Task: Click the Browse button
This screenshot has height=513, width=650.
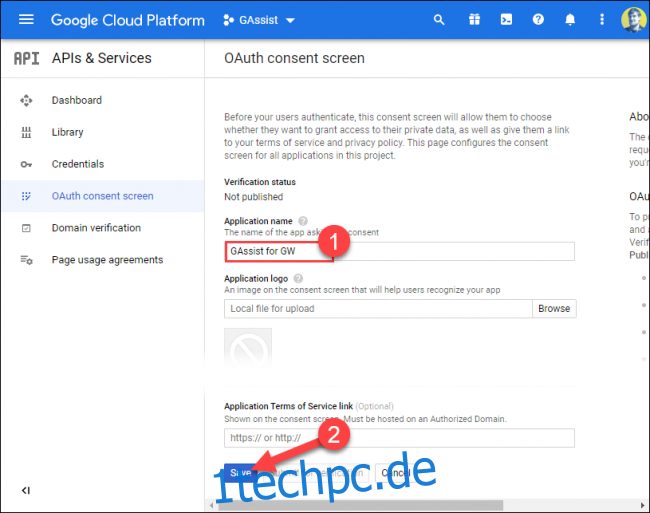Action: tap(554, 309)
